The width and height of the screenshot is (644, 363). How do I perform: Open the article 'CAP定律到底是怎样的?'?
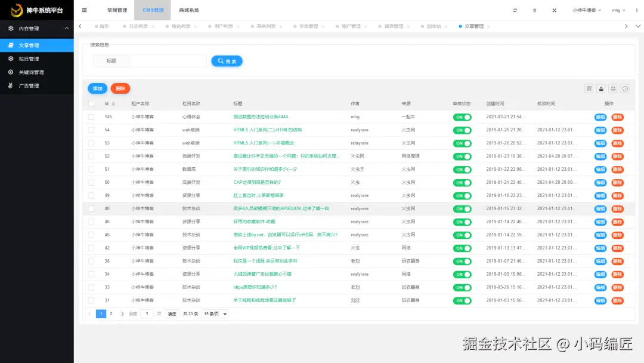coord(257,182)
